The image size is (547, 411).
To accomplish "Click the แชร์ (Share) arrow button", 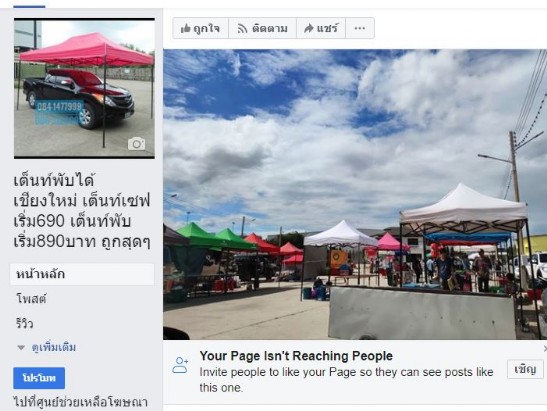I will pyautogui.click(x=321, y=28).
